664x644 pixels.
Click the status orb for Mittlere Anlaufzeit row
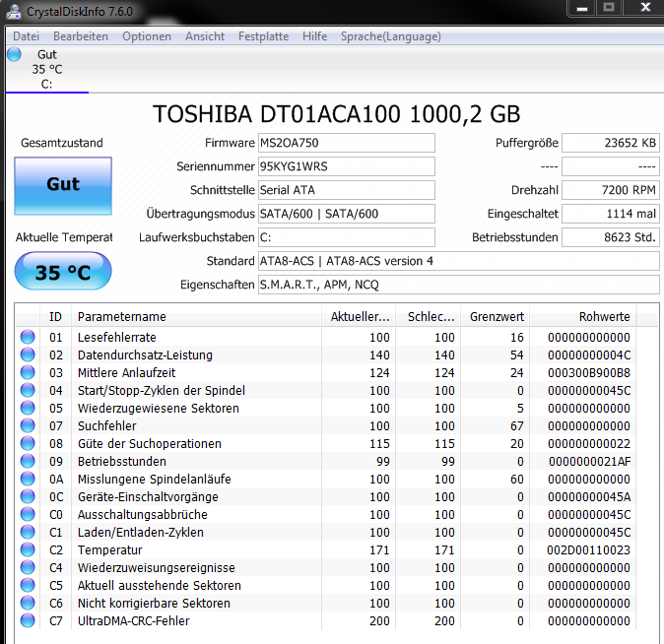point(28,372)
